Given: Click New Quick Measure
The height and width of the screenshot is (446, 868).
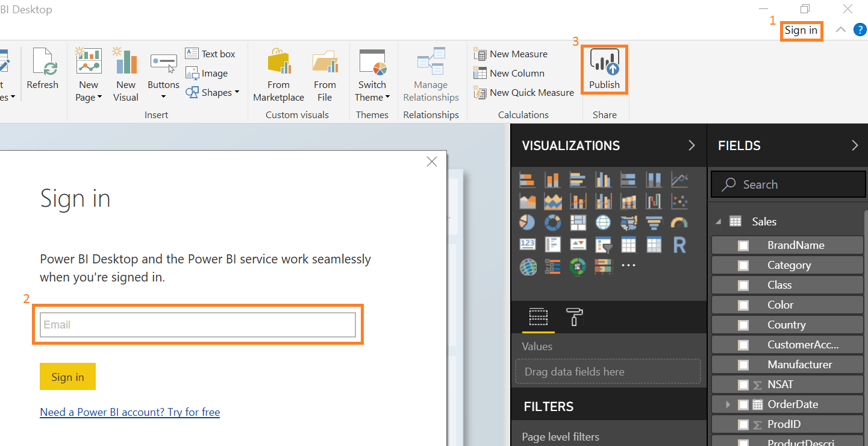Looking at the screenshot, I should point(524,93).
